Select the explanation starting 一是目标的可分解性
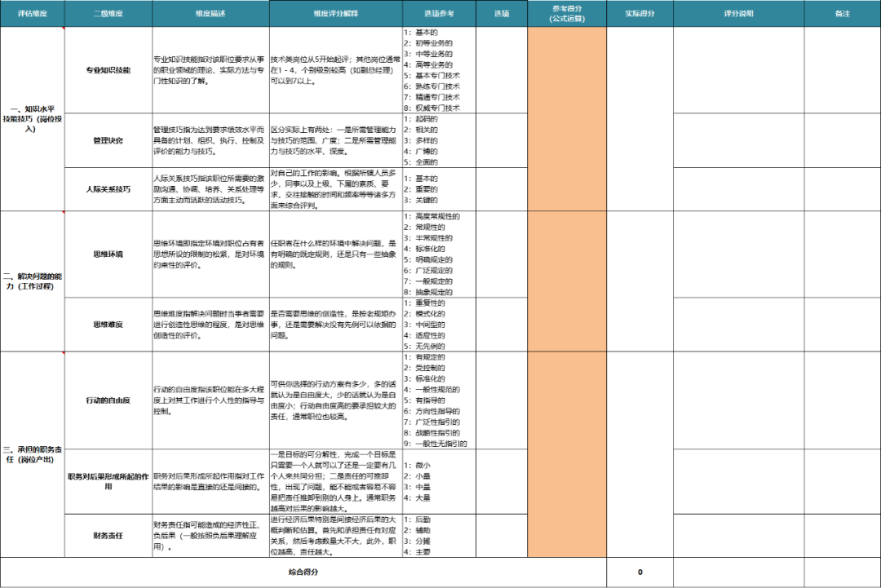 336,481
